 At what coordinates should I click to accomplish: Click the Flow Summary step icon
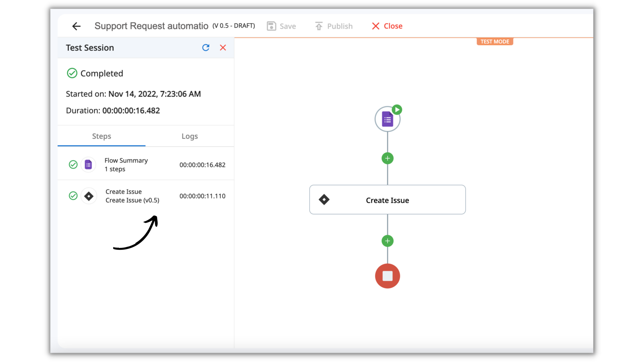click(88, 164)
